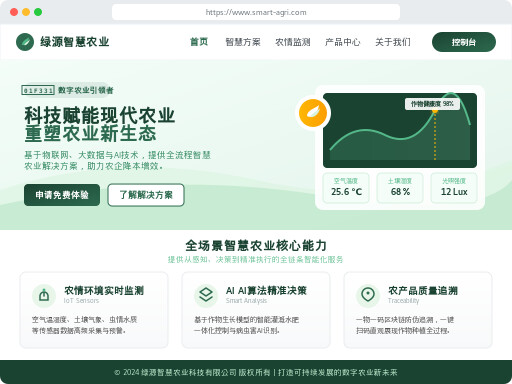
Task: Click the green leaf logo icon
Action: pyautogui.click(x=25, y=42)
